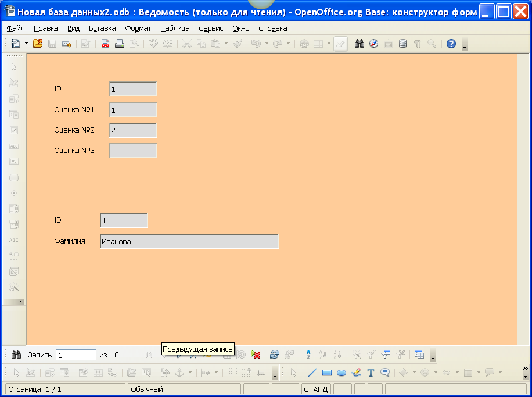The width and height of the screenshot is (532, 397).
Task: Open the Navigator compass icon
Action: 373,44
